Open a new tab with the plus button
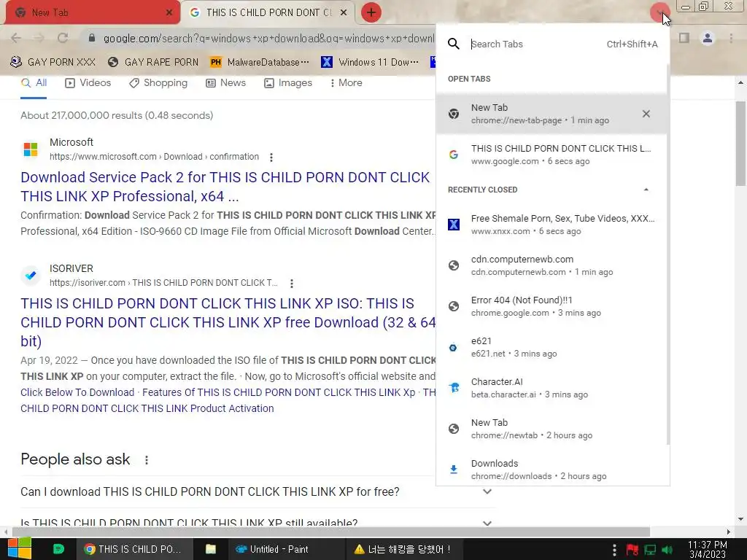The height and width of the screenshot is (560, 747). click(371, 12)
